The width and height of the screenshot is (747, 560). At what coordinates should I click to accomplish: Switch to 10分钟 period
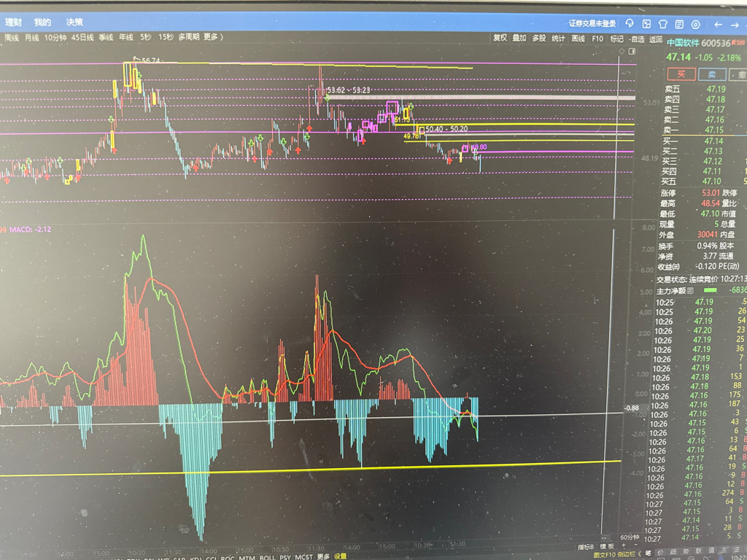pyautogui.click(x=55, y=38)
